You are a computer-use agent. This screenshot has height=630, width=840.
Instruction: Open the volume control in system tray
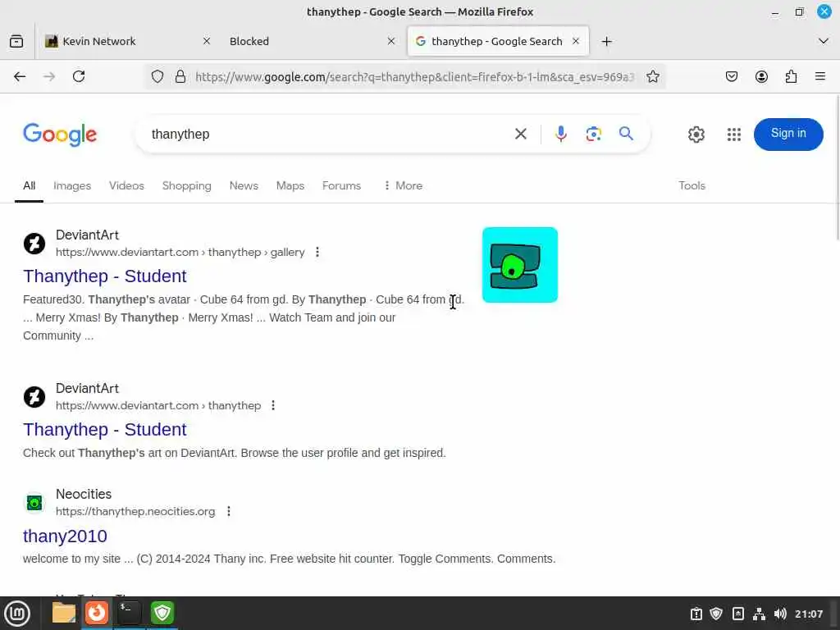pyautogui.click(x=780, y=614)
